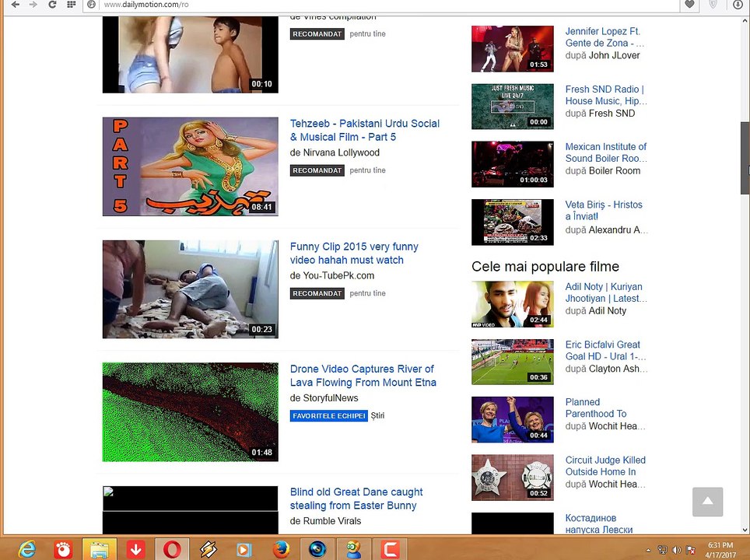Click StoryfulNews channel name
The width and height of the screenshot is (750, 560).
(331, 398)
